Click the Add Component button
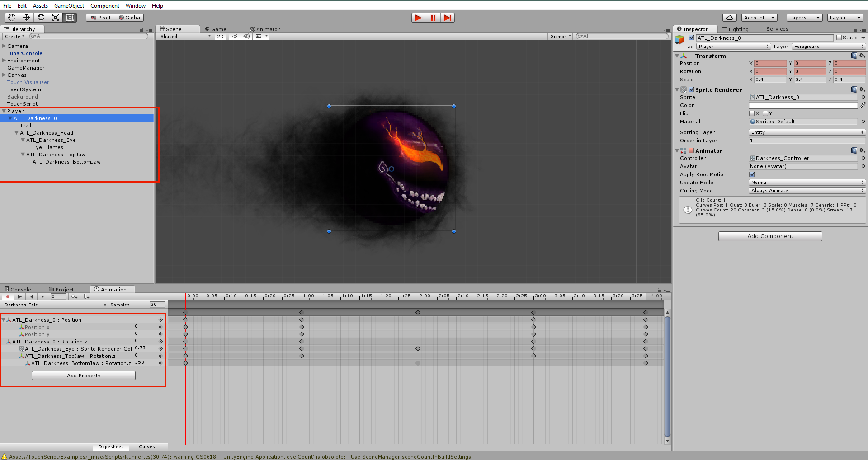 [770, 236]
